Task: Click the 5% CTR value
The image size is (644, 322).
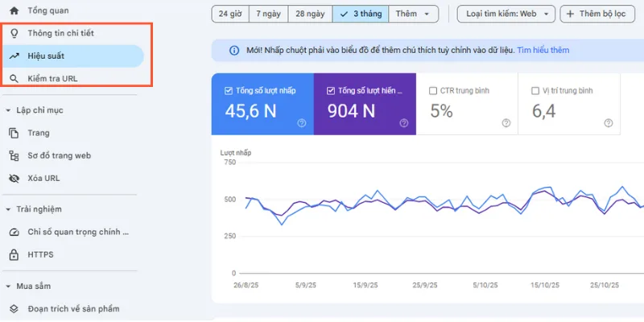Action: pyautogui.click(x=441, y=111)
